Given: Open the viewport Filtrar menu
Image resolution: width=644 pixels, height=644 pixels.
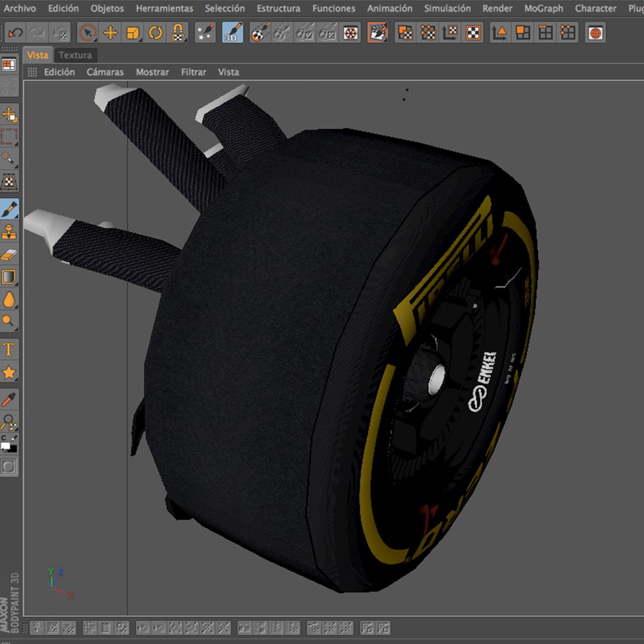Looking at the screenshot, I should click(x=193, y=72).
